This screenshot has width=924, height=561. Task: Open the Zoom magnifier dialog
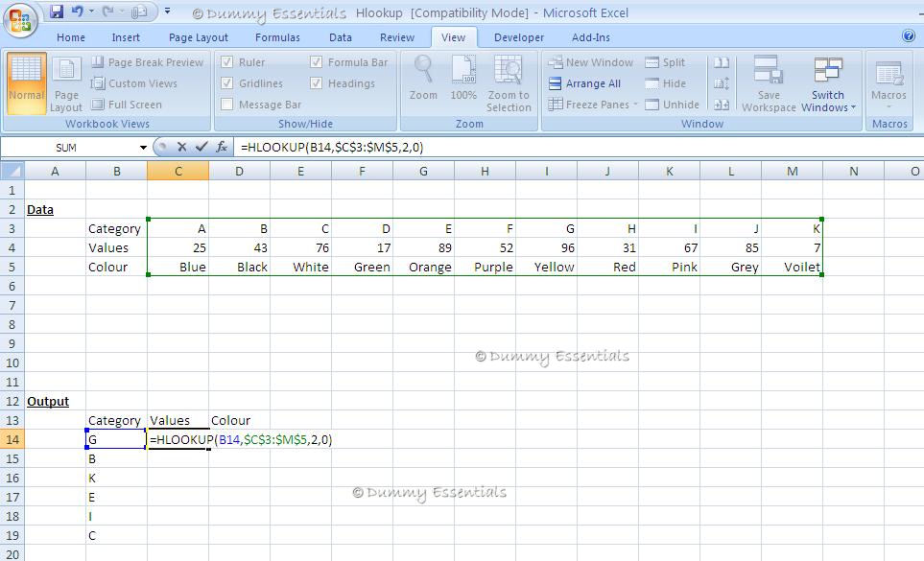pyautogui.click(x=423, y=79)
